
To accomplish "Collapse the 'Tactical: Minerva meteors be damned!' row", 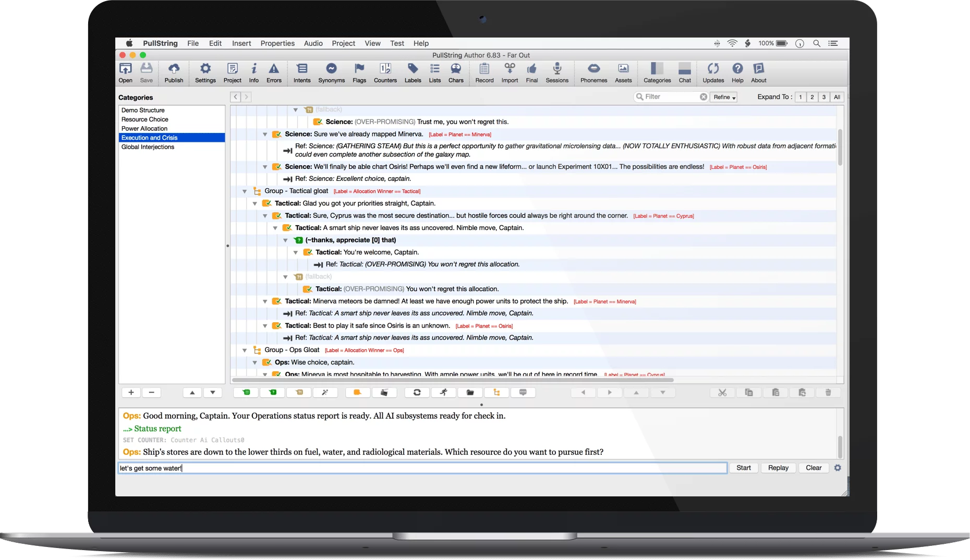I will (265, 301).
